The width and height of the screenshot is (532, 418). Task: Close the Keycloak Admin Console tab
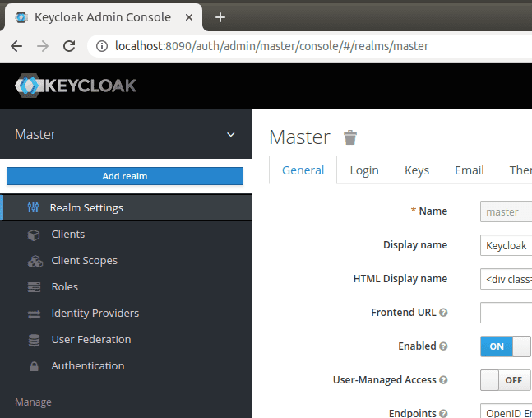[189, 17]
